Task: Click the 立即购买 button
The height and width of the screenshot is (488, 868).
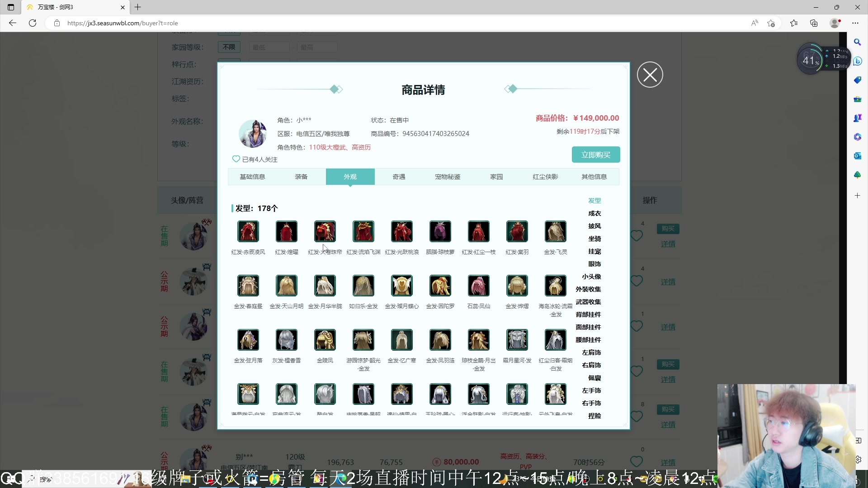Action: pos(595,155)
